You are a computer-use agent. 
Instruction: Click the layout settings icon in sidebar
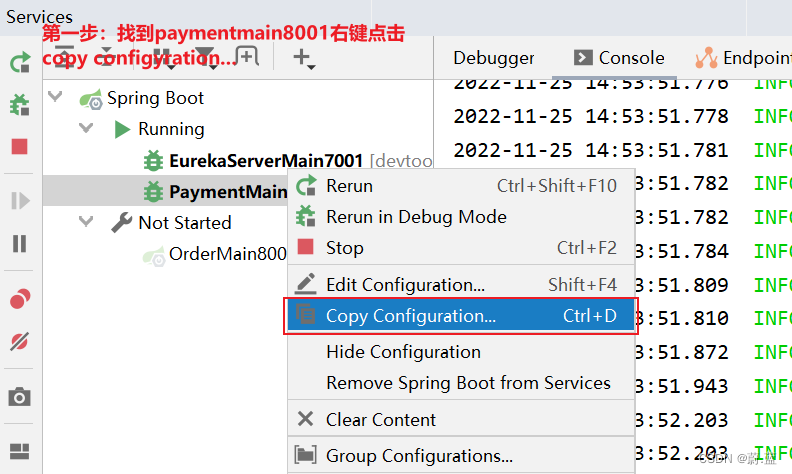[x=20, y=451]
